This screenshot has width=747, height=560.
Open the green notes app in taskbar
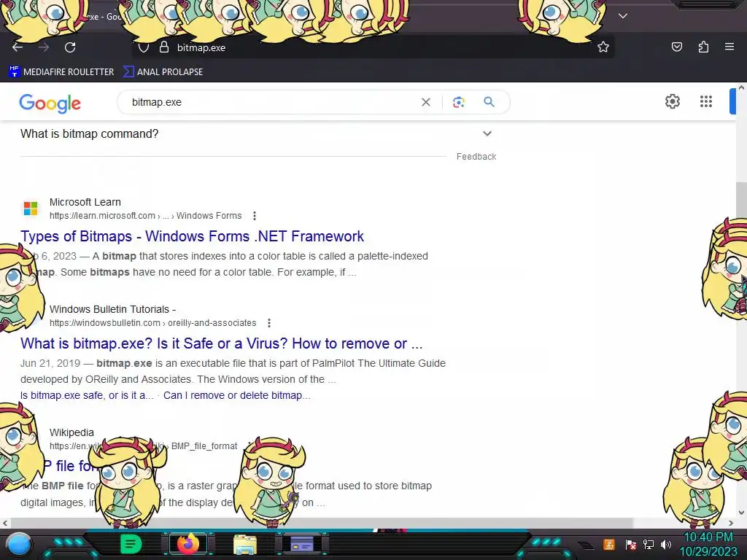click(131, 544)
